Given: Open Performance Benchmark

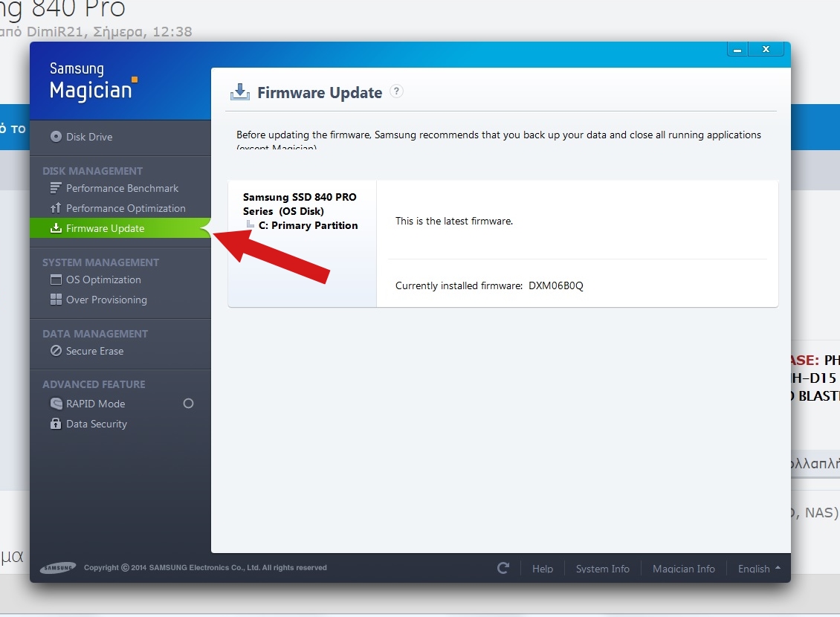Looking at the screenshot, I should click(122, 189).
